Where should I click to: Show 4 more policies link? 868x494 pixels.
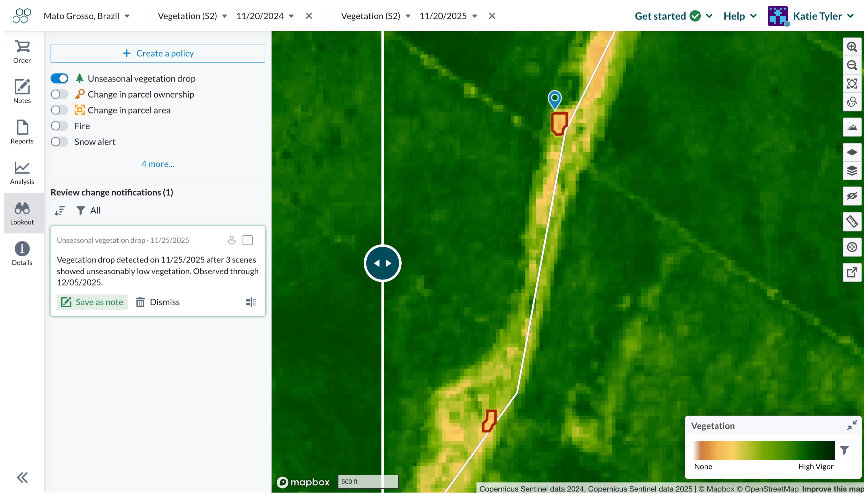(x=158, y=164)
